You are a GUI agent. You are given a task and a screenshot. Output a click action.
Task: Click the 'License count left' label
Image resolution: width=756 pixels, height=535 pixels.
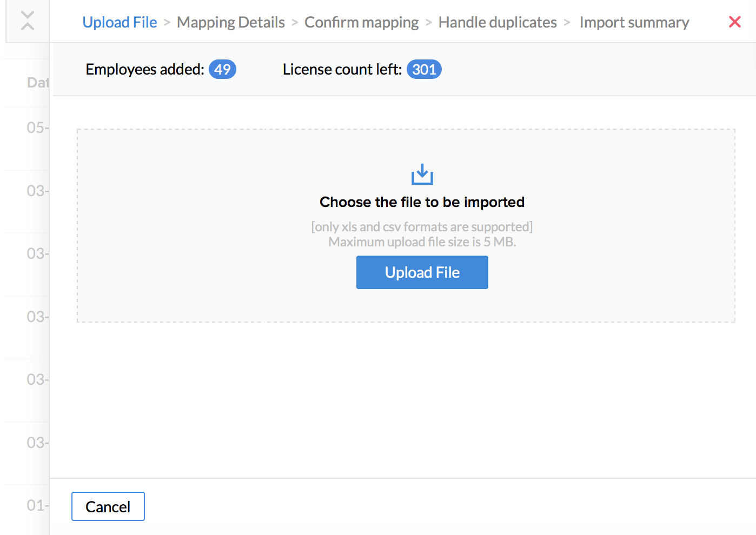pos(342,69)
